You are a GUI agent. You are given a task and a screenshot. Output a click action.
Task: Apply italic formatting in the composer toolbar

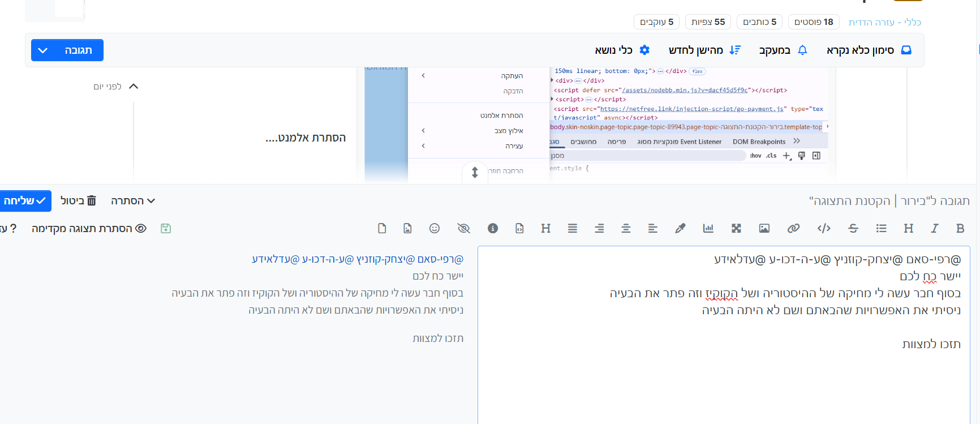(x=934, y=228)
